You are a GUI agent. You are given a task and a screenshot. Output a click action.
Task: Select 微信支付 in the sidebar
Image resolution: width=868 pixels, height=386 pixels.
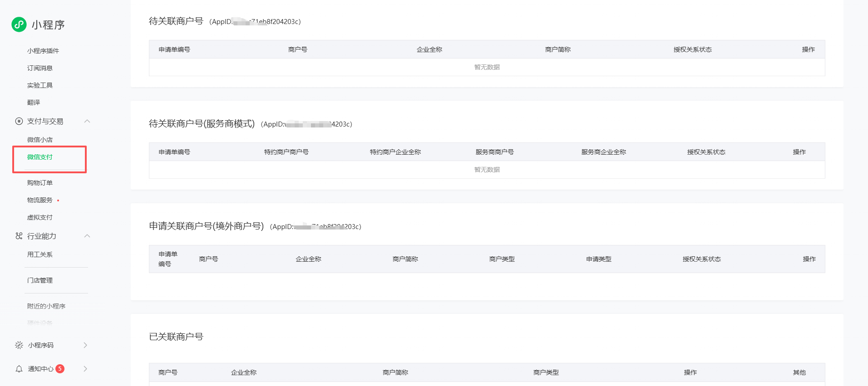(40, 157)
